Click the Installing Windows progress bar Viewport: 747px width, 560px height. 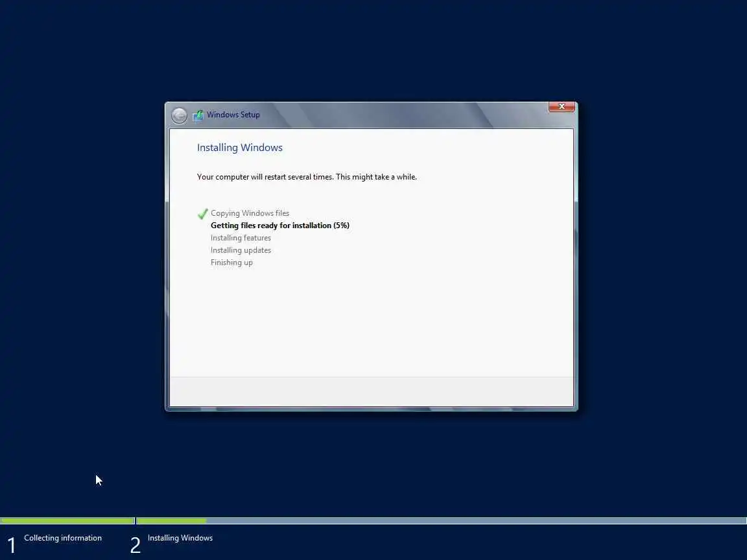coord(442,521)
